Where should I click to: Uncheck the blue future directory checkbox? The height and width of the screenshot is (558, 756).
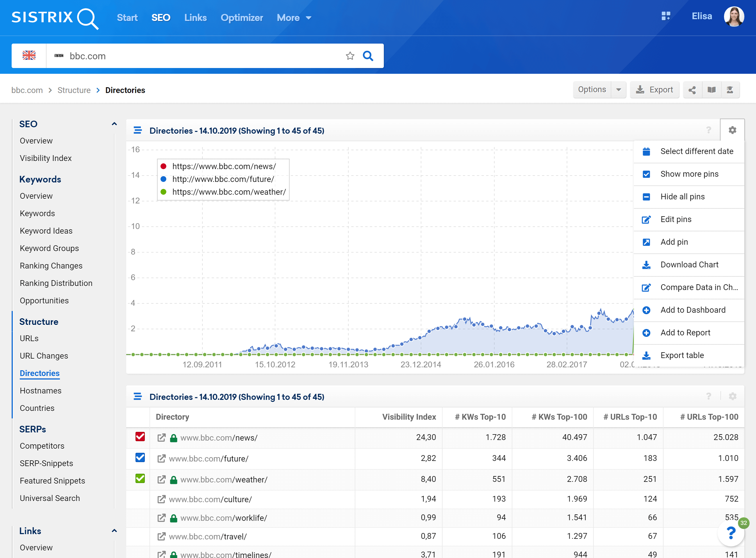pyautogui.click(x=140, y=458)
